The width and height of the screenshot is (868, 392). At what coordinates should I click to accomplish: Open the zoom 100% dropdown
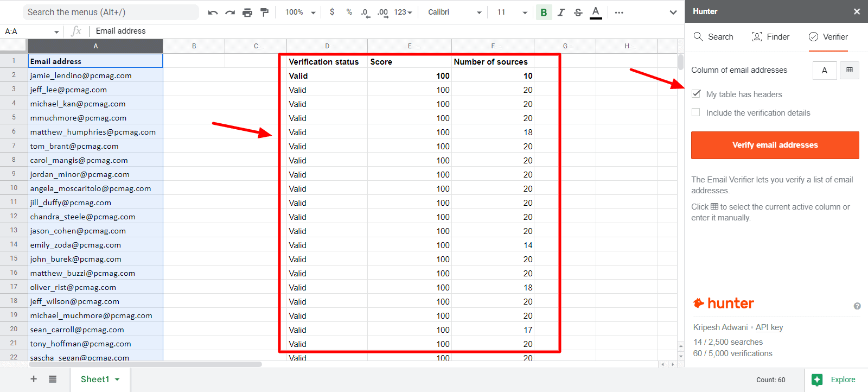point(301,12)
